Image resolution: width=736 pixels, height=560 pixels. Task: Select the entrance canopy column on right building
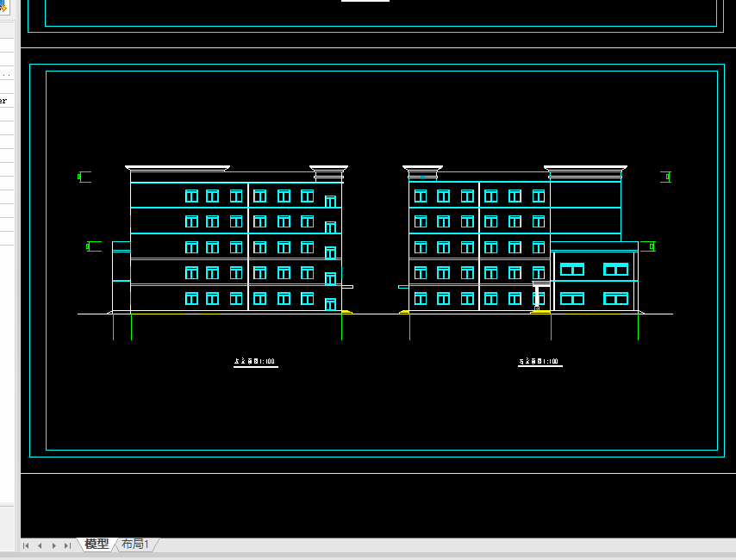click(537, 296)
